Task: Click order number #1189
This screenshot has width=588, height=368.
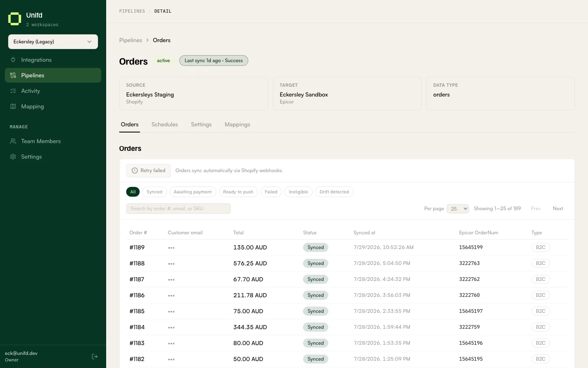Action: coord(137,247)
